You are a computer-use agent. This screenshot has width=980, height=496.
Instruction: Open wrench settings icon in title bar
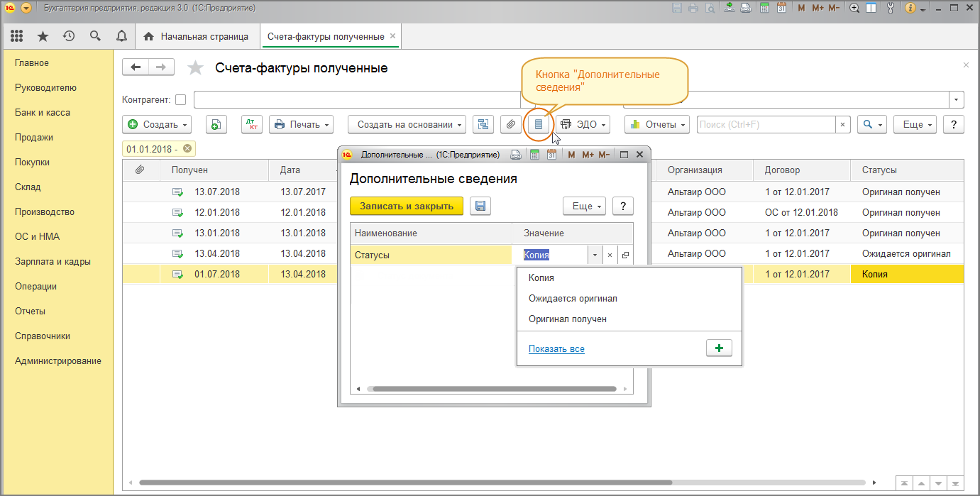click(x=892, y=9)
